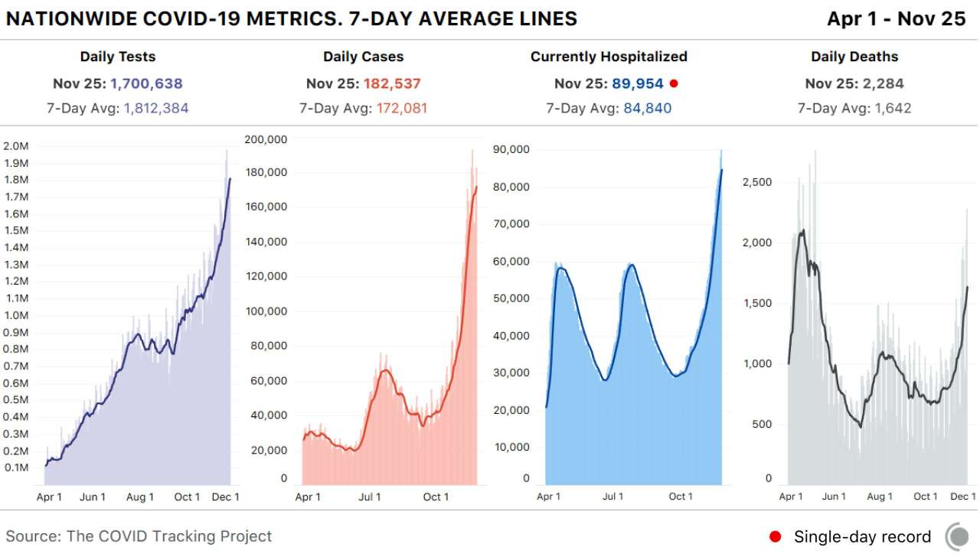Click the gray circular logo in bottom corner

[x=959, y=536]
